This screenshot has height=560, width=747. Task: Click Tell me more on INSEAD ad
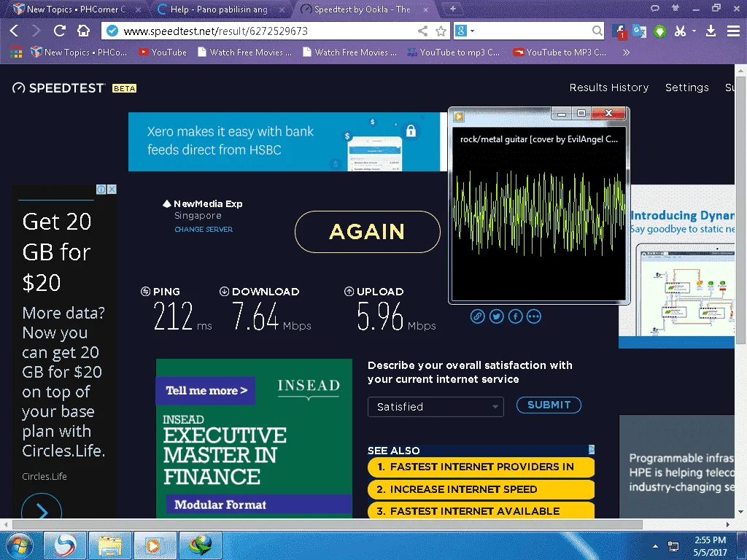coord(206,391)
